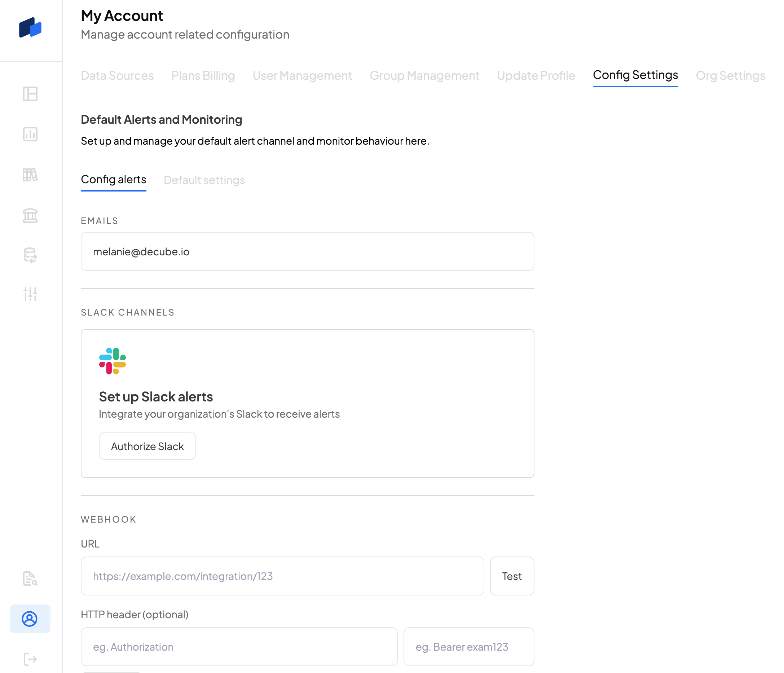Open the bar chart reports icon

(x=30, y=135)
